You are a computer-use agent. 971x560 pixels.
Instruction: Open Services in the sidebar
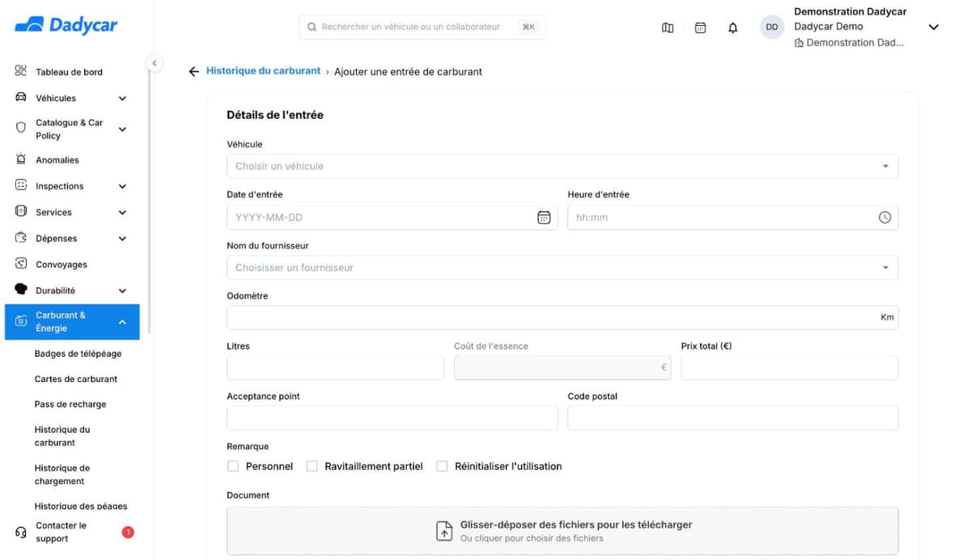pos(53,212)
